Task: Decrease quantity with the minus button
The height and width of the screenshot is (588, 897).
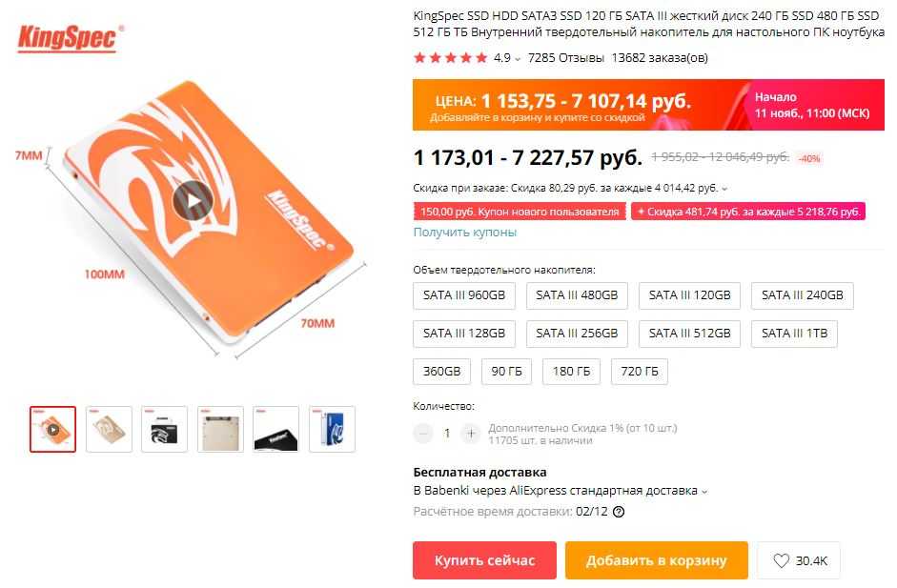Action: (x=422, y=434)
